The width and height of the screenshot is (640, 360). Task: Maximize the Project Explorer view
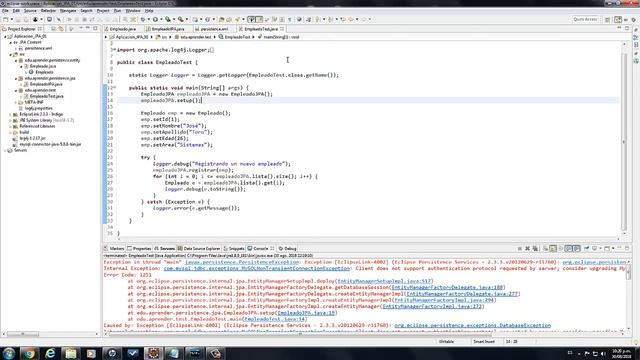coord(95,28)
